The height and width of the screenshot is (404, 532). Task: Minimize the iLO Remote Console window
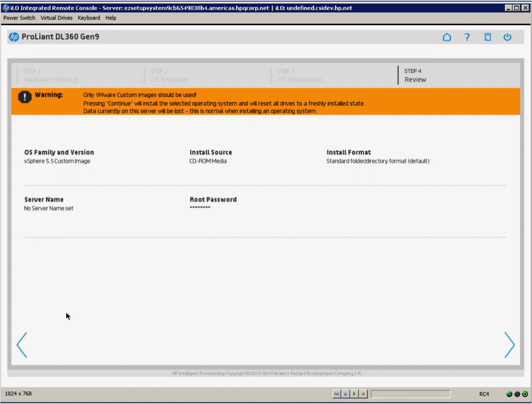[x=508, y=8]
